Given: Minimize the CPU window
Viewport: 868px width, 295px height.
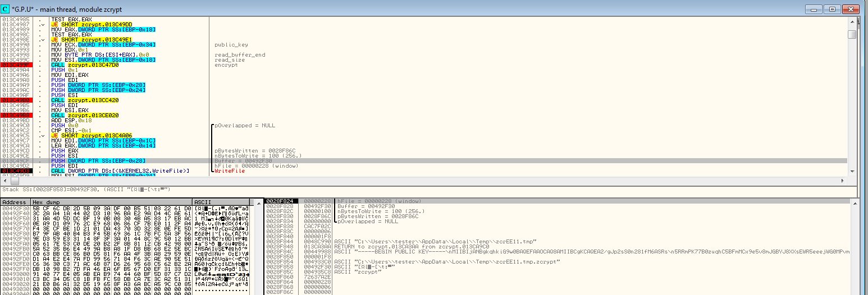Looking at the screenshot, I should pyautogui.click(x=815, y=9).
